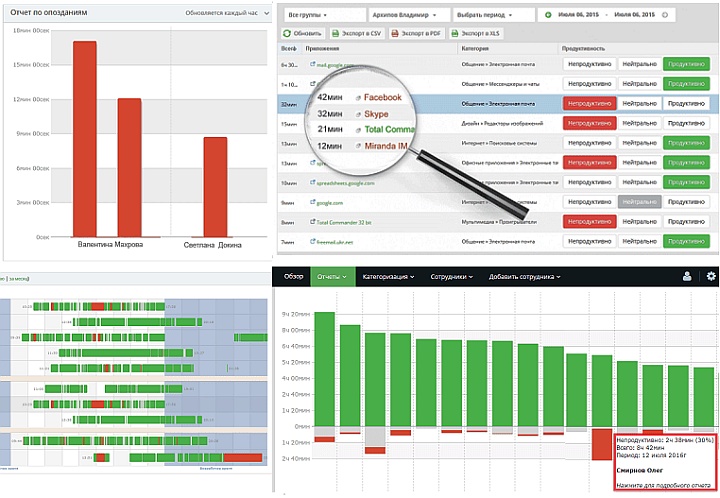The width and height of the screenshot is (720, 498).
Task: Open the Добавить сотрудника dropdown menu
Action: [x=524, y=277]
